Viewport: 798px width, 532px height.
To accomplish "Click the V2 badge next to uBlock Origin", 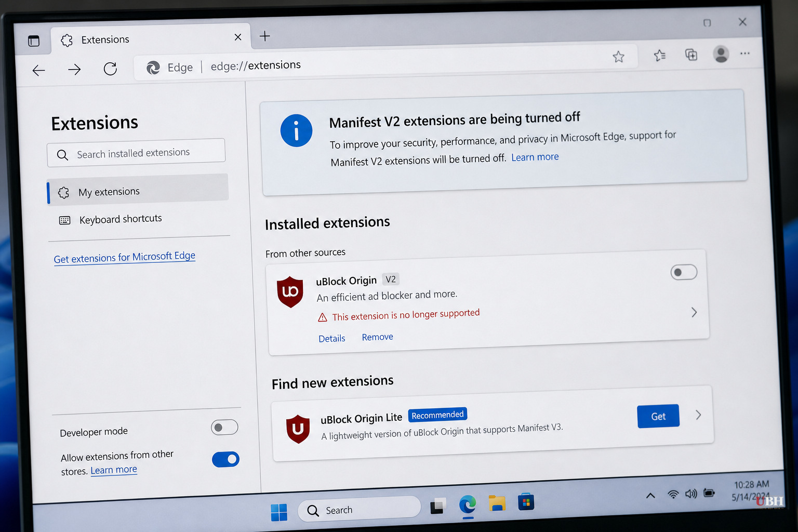I will point(391,279).
